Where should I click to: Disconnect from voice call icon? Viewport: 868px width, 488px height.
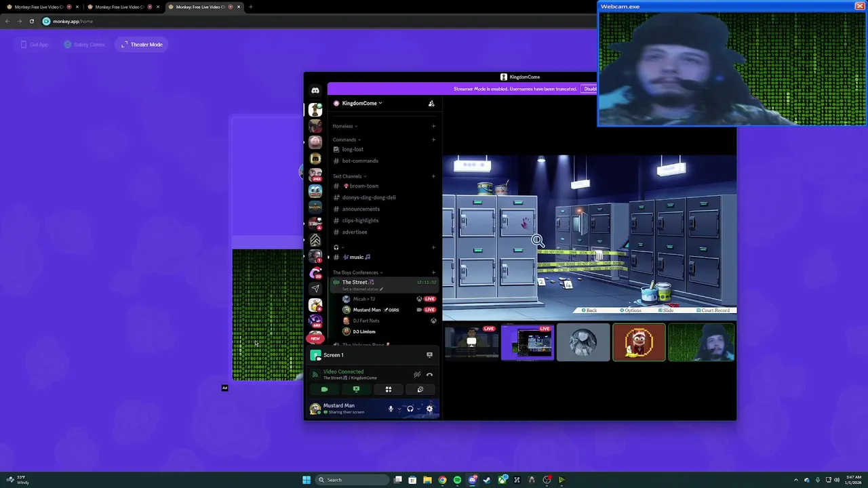point(429,374)
